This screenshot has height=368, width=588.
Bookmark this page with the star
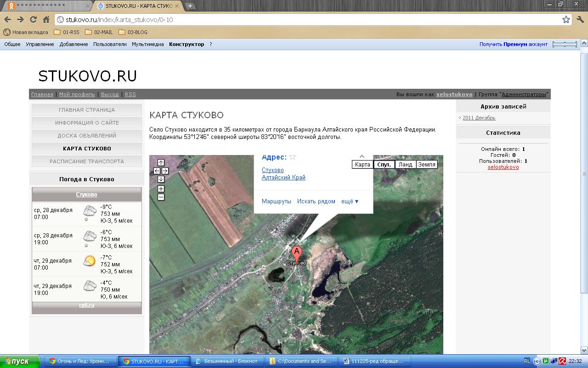(566, 20)
